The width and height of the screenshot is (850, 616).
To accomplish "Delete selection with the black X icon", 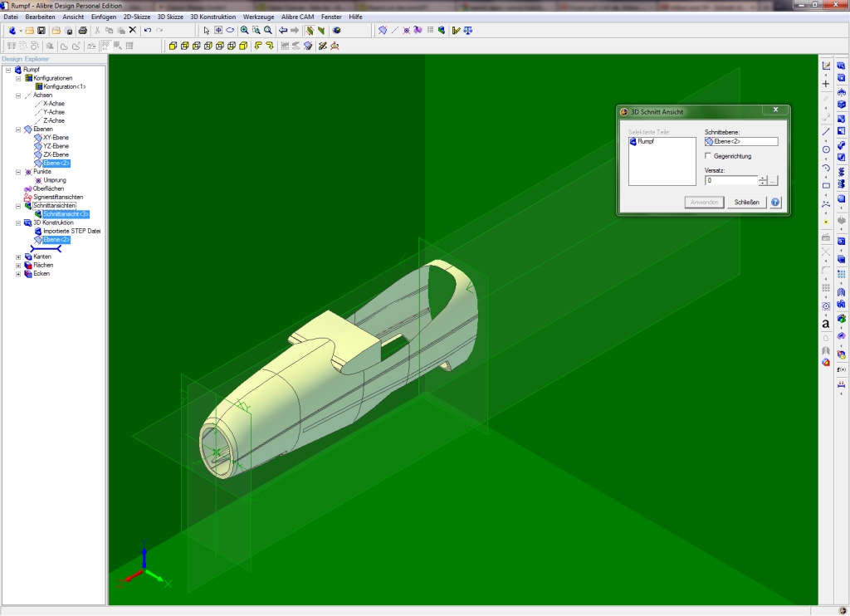I will 133,31.
